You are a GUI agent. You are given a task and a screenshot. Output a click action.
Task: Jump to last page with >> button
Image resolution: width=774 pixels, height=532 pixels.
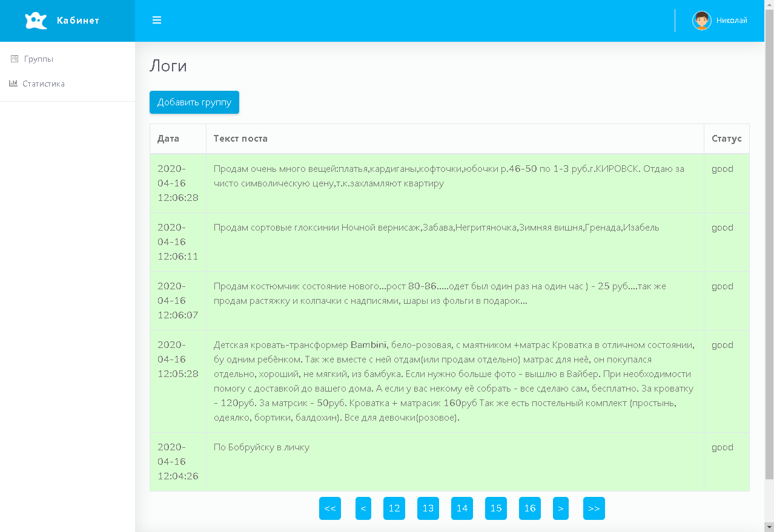594,508
